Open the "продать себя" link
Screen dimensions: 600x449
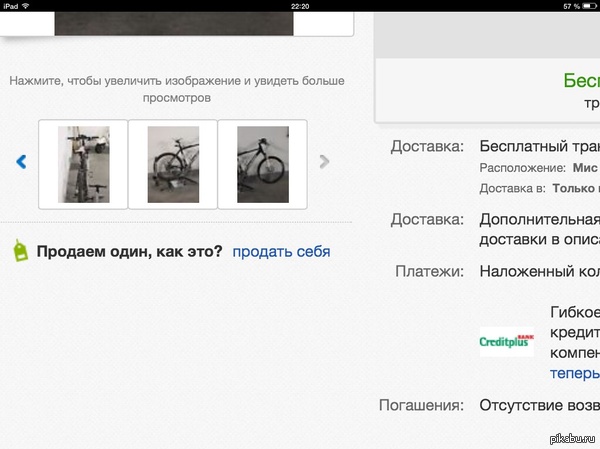[x=281, y=251]
